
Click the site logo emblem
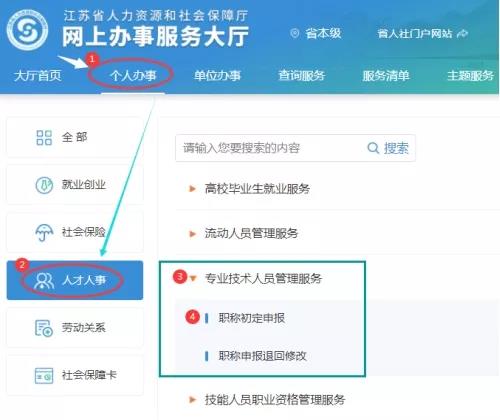point(27,30)
